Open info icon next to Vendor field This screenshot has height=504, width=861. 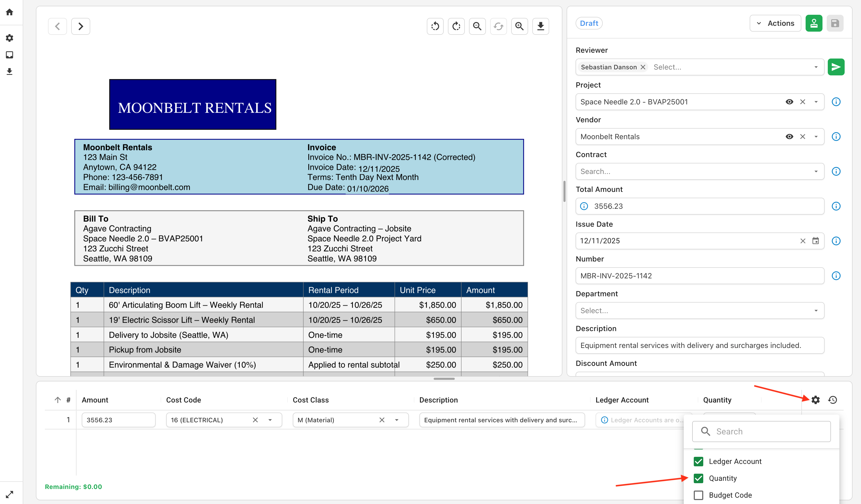point(836,137)
